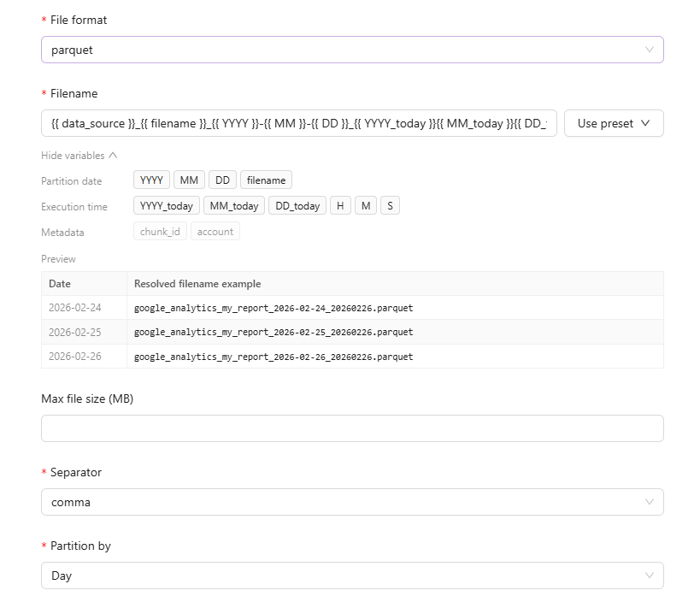700x602 pixels.
Task: Insert the S second variable
Action: pyautogui.click(x=390, y=206)
